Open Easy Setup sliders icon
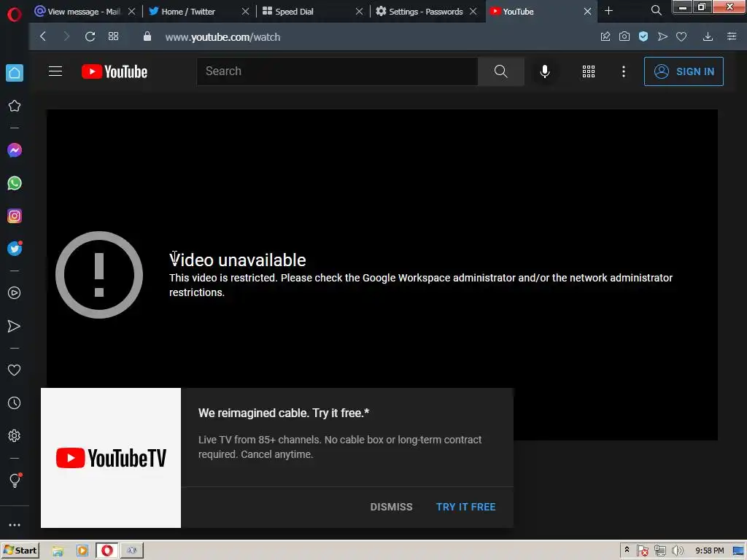747x560 pixels. coord(732,36)
